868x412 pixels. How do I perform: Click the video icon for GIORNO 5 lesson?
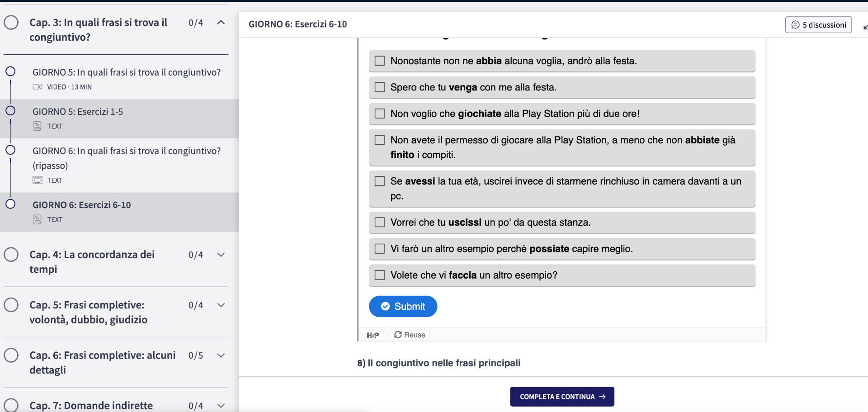(x=38, y=87)
